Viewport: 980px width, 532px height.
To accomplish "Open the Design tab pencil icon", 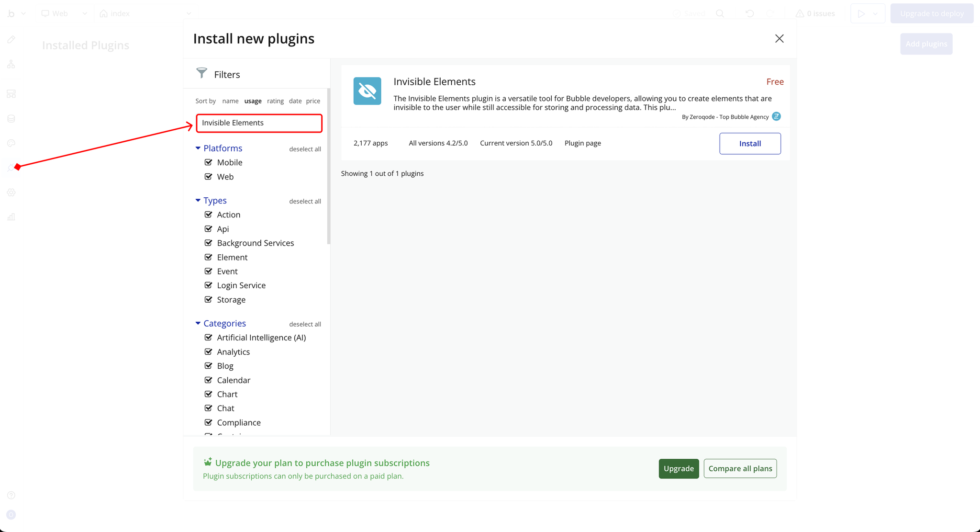I will [x=11, y=40].
